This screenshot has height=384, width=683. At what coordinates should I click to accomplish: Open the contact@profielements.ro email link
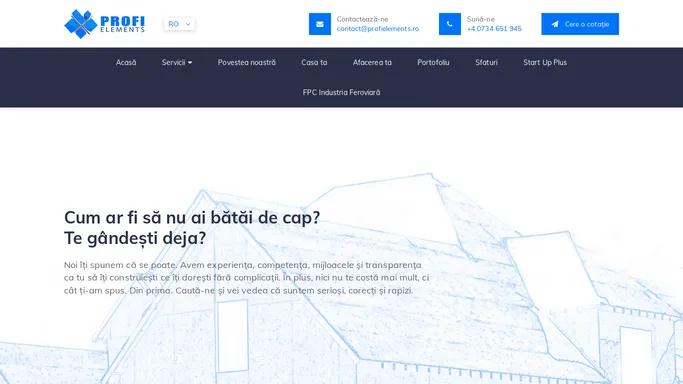378,29
